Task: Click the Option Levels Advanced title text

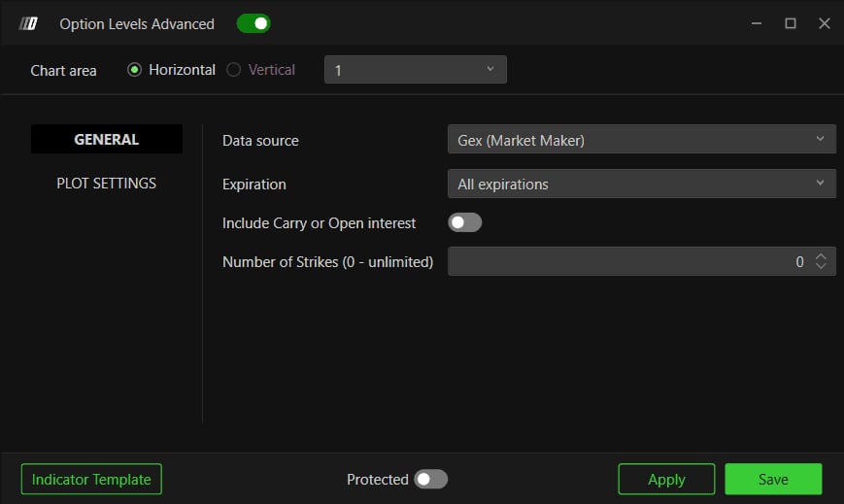Action: [137, 24]
